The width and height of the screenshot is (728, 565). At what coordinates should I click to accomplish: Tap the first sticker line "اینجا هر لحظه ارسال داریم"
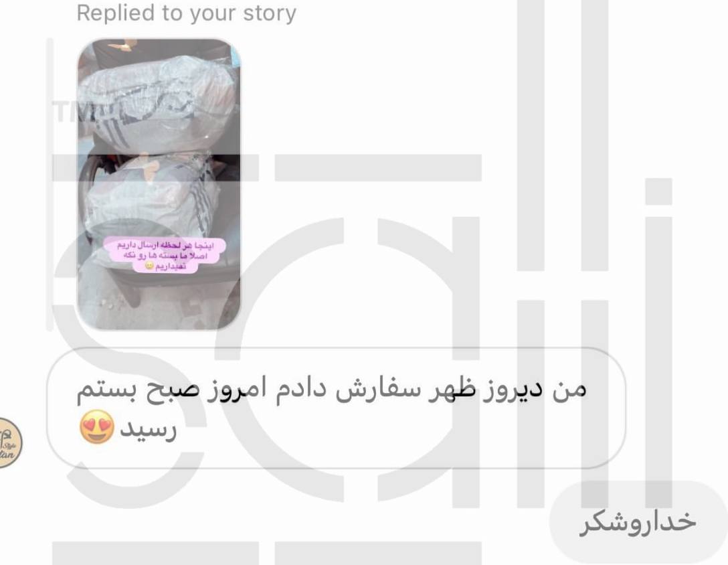(x=165, y=245)
